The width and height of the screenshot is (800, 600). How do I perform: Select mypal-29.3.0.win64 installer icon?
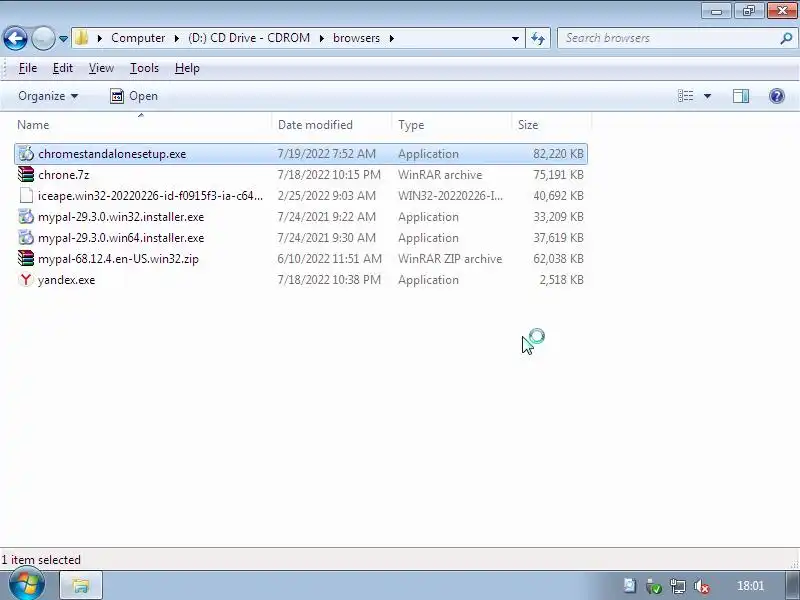(26, 237)
